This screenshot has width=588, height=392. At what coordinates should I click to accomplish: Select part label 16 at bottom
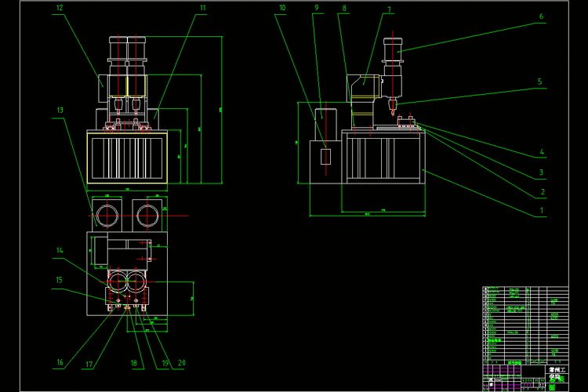(60, 362)
